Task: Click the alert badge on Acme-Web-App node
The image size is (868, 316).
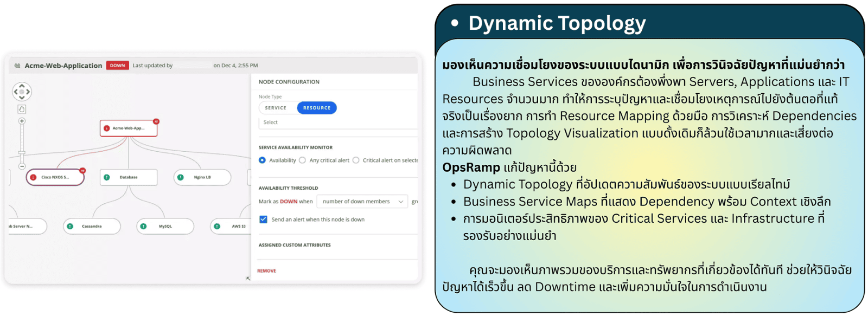Action: pos(156,121)
